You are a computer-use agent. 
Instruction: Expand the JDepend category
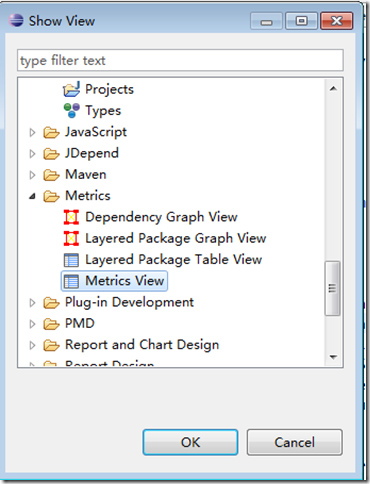tap(32, 154)
